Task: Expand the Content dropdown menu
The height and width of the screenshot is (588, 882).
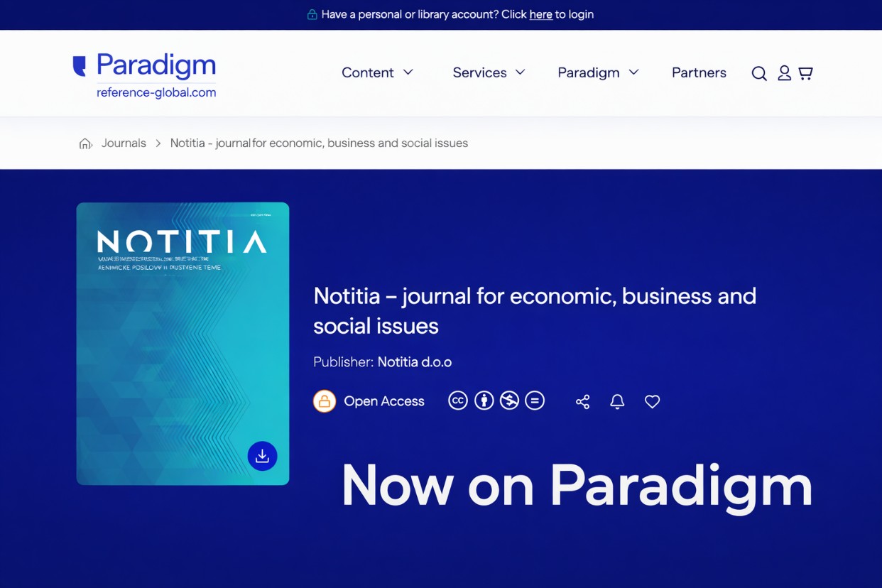Action: (377, 72)
